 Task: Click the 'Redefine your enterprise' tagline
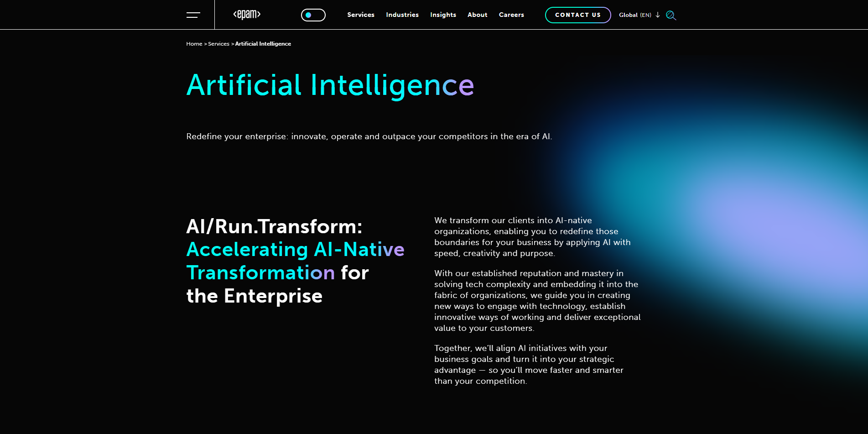369,136
